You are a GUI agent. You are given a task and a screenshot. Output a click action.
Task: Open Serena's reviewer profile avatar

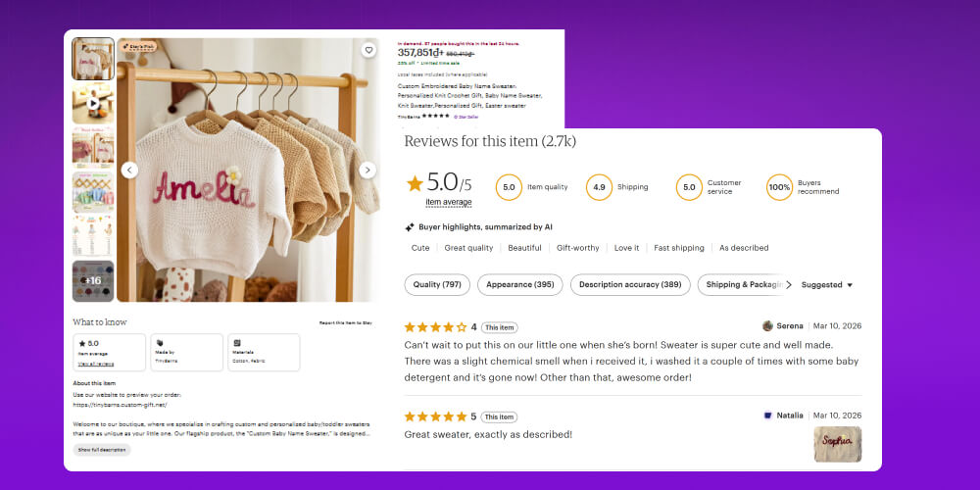pyautogui.click(x=768, y=325)
